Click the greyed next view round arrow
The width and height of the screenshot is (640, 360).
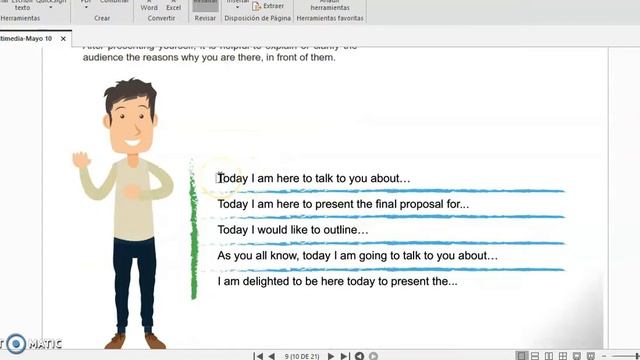click(x=373, y=356)
